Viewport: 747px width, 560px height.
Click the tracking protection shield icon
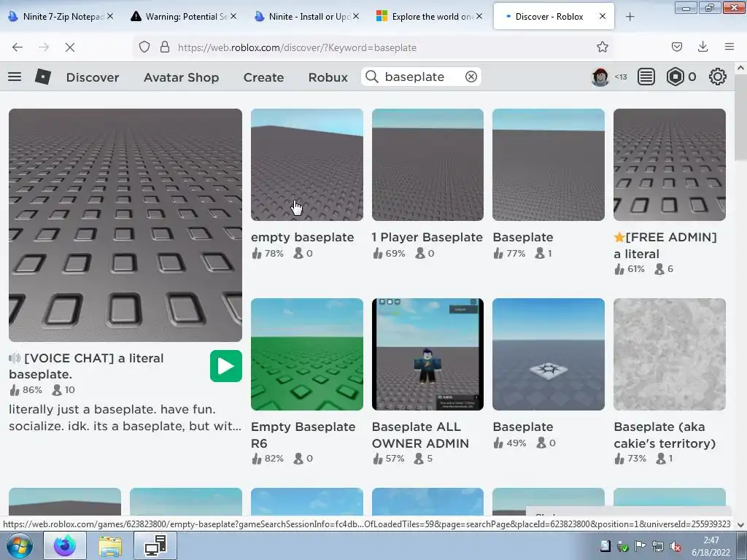(144, 47)
